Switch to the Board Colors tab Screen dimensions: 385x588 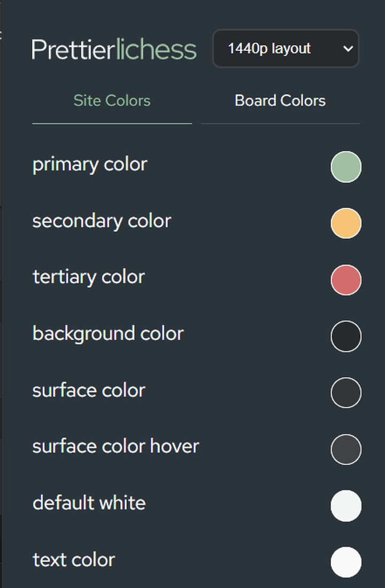(280, 101)
